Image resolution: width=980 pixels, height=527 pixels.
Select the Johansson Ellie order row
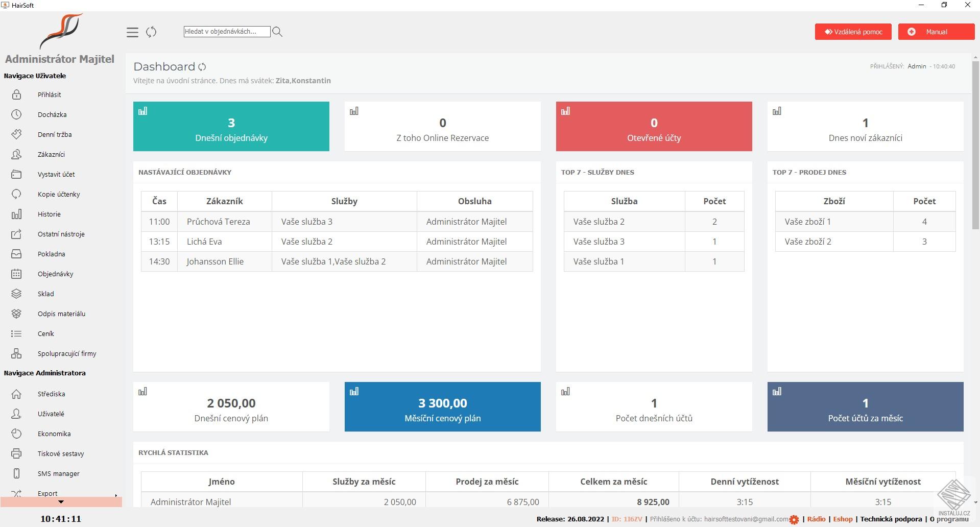tap(337, 261)
